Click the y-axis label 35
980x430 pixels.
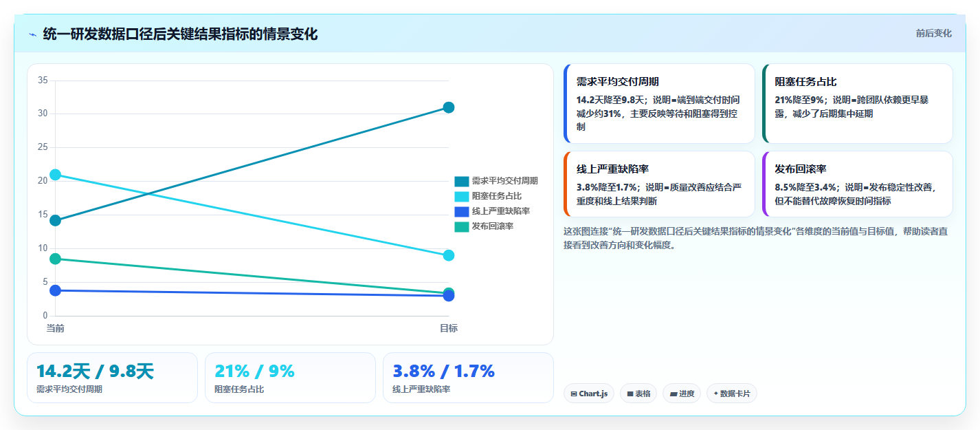point(43,80)
